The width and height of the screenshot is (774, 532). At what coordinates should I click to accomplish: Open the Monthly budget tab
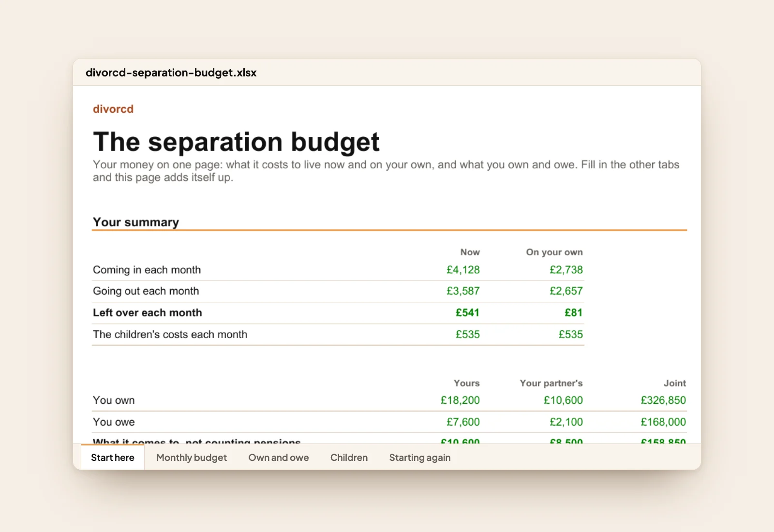pos(192,458)
